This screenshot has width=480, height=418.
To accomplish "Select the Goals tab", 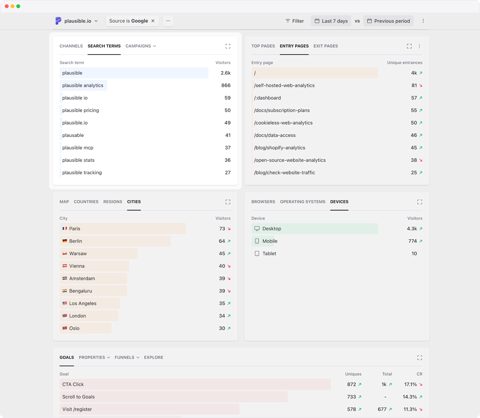I will point(67,357).
